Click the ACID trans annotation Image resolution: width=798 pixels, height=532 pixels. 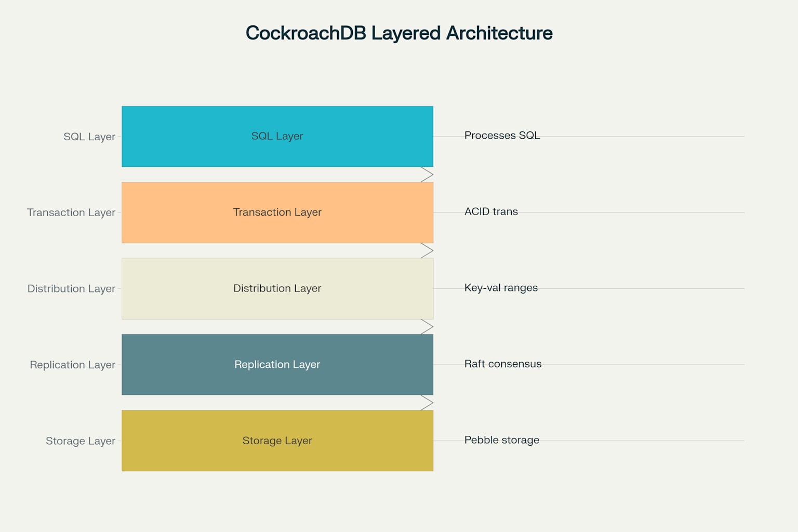click(491, 211)
